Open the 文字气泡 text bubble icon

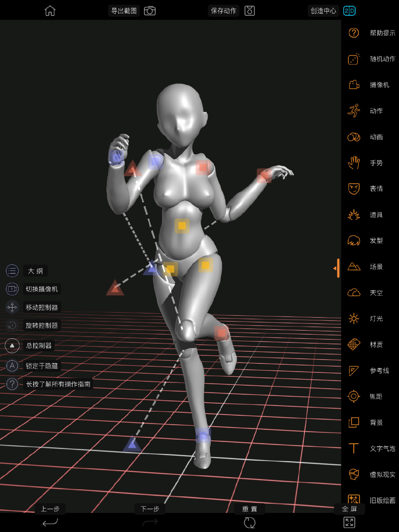(354, 449)
